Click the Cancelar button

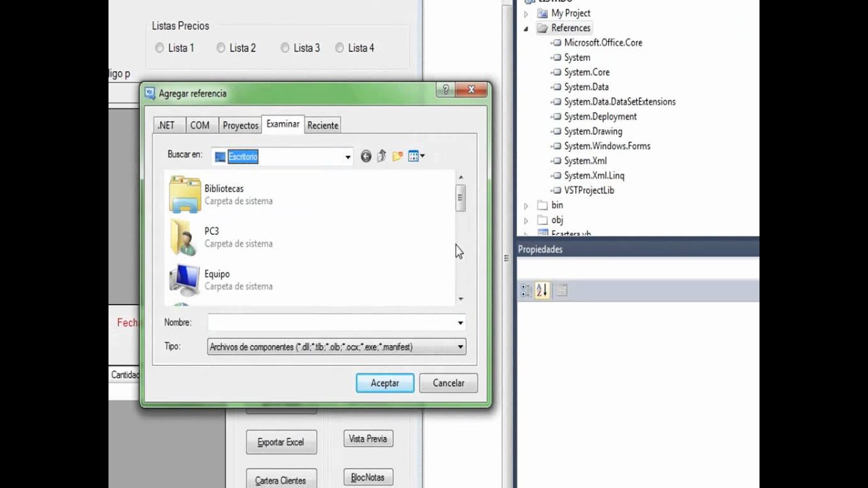point(448,383)
